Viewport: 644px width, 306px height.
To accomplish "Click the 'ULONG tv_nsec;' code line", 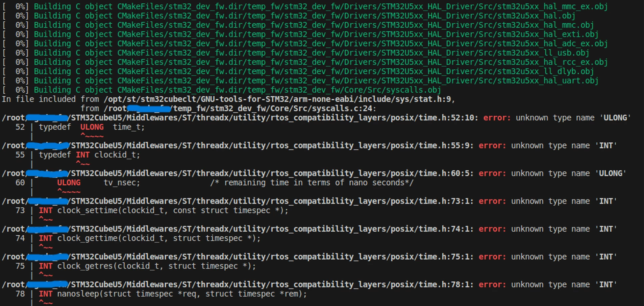I will 98,183.
